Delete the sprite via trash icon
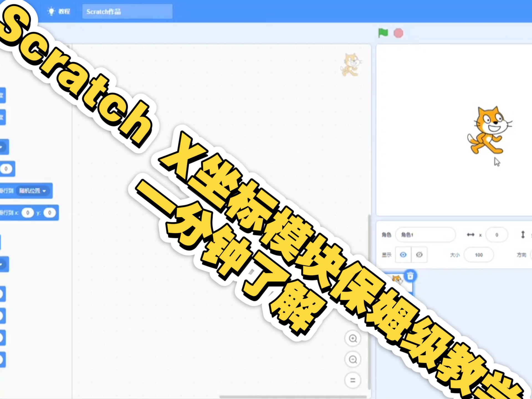 410,276
